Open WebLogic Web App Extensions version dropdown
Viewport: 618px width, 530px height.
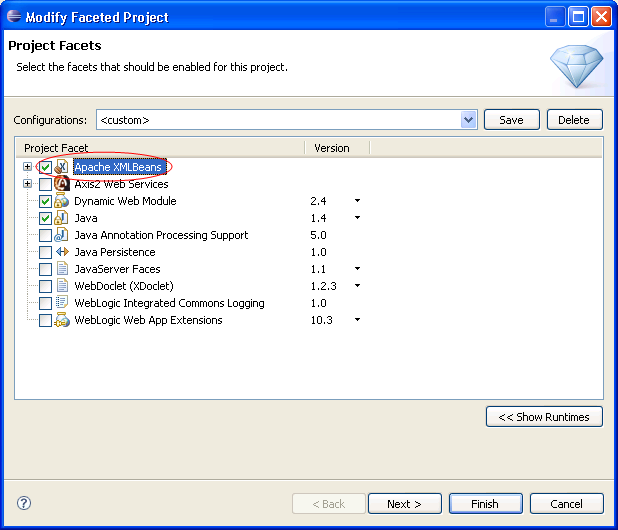point(357,320)
